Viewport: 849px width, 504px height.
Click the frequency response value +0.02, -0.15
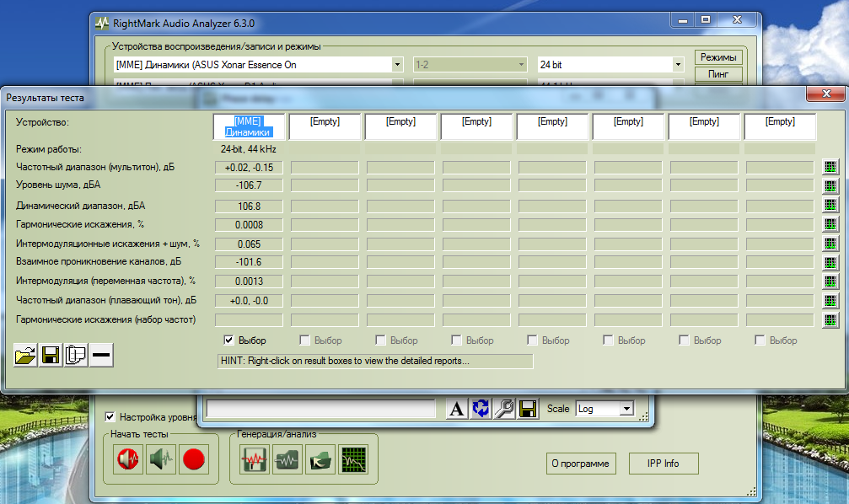(x=249, y=168)
